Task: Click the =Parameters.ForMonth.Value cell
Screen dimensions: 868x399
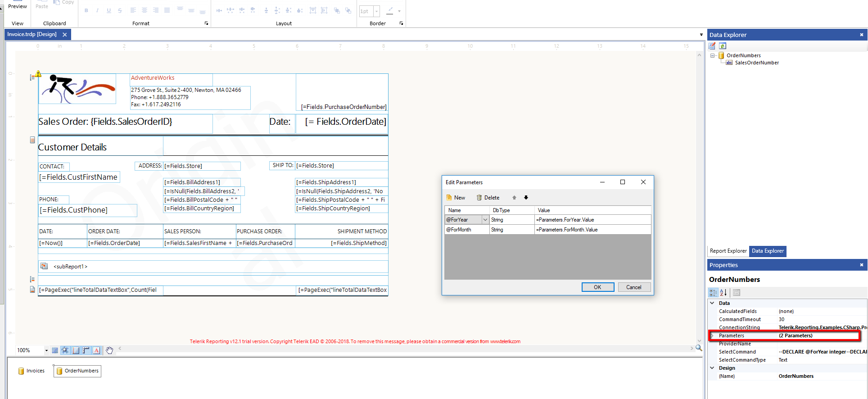Action: point(592,230)
